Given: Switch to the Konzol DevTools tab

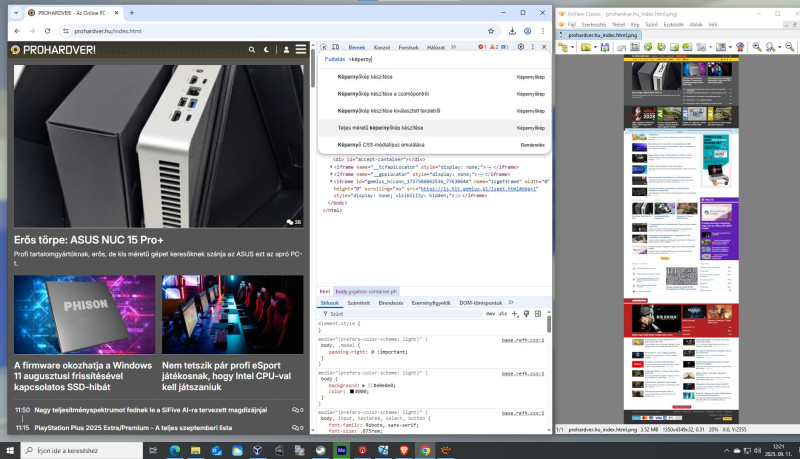Looking at the screenshot, I should [x=382, y=47].
